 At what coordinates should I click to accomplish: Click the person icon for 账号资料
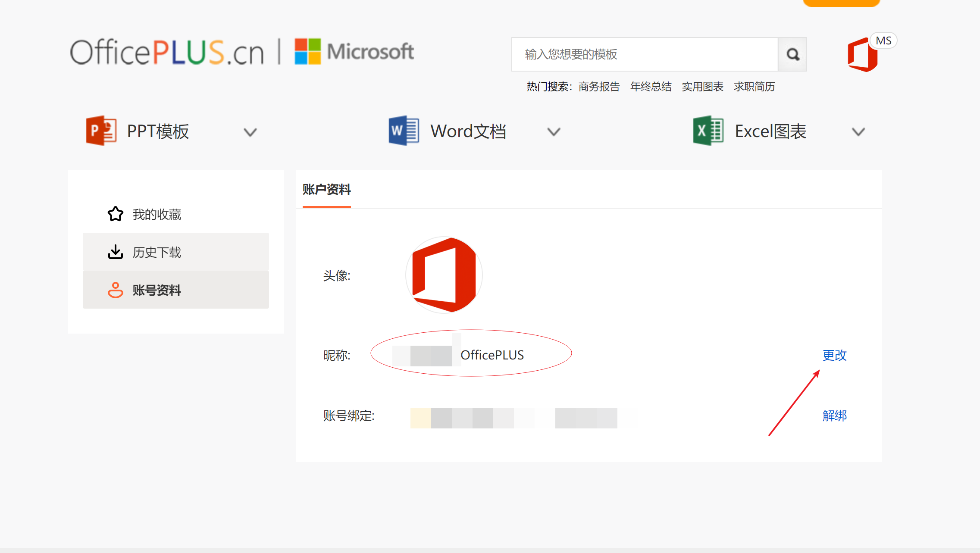[x=116, y=290]
